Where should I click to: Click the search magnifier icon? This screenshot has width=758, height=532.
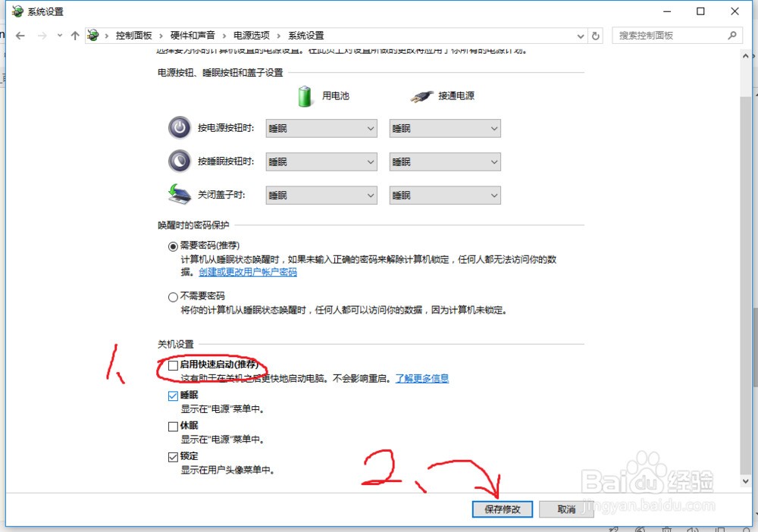pyautogui.click(x=732, y=36)
